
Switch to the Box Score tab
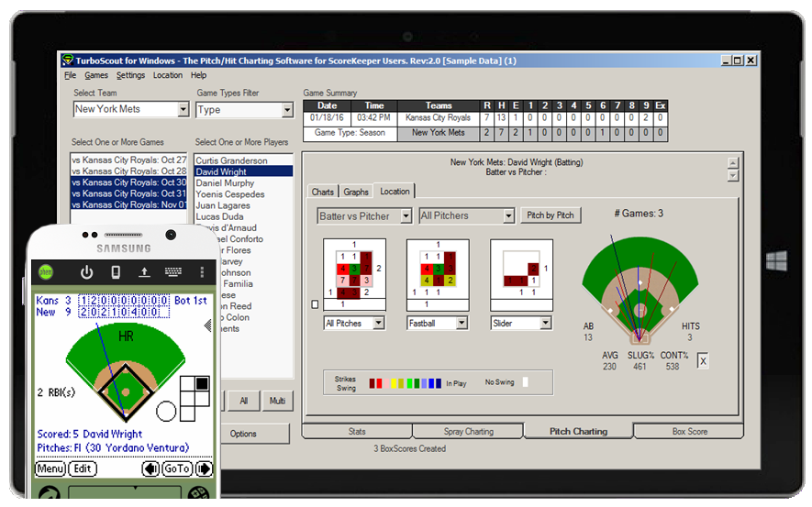tap(689, 432)
